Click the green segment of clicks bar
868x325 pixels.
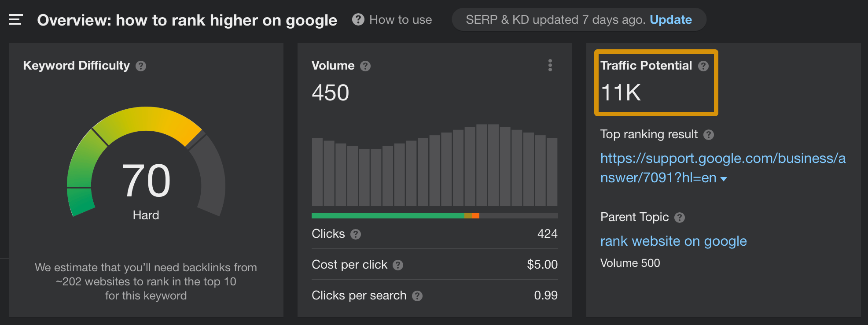[x=387, y=216]
